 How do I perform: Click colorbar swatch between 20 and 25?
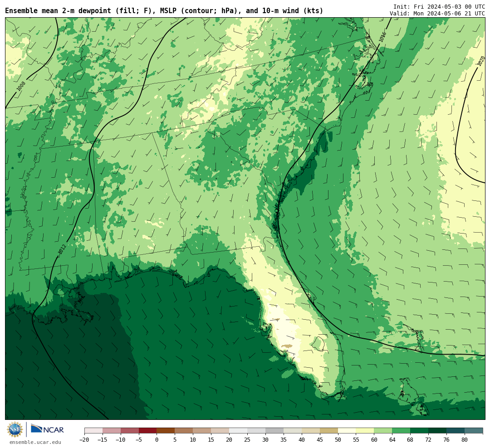point(239,431)
